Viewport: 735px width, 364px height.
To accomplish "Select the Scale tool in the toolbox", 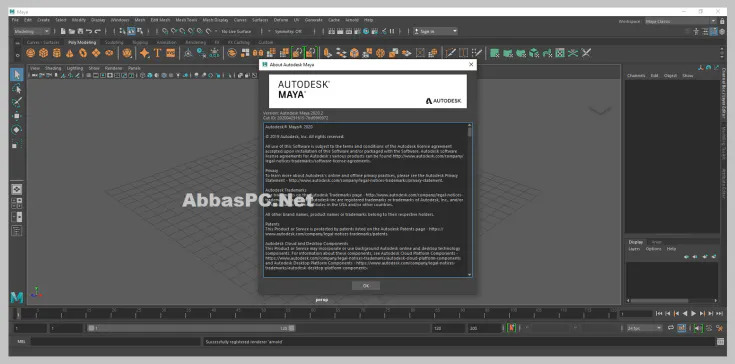I will 17,143.
